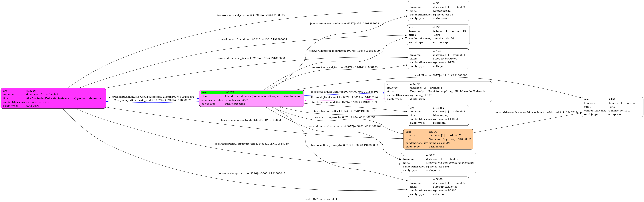This screenshot has width=644, height=202.
Task: Click the root 6077 nodes count caption
Action: coord(322,199)
